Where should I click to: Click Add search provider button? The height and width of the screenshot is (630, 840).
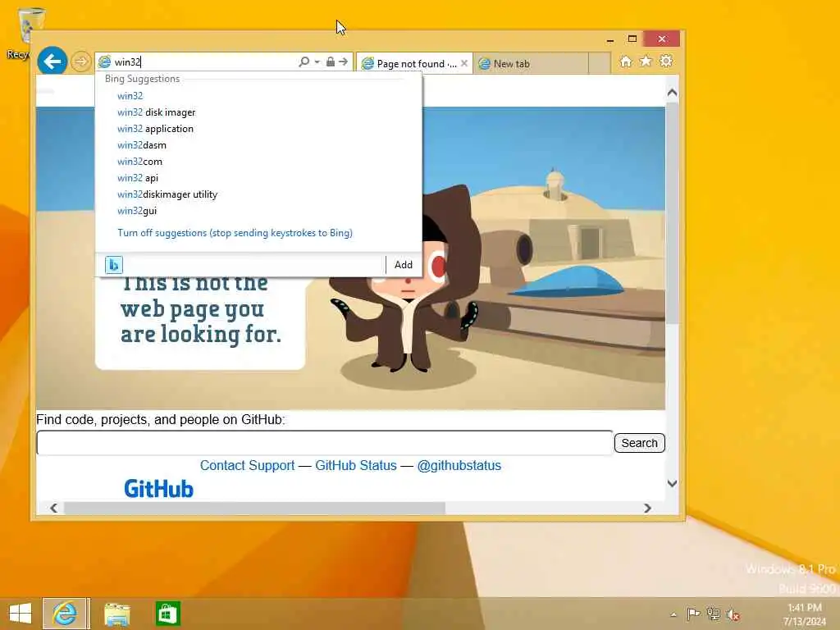(404, 265)
